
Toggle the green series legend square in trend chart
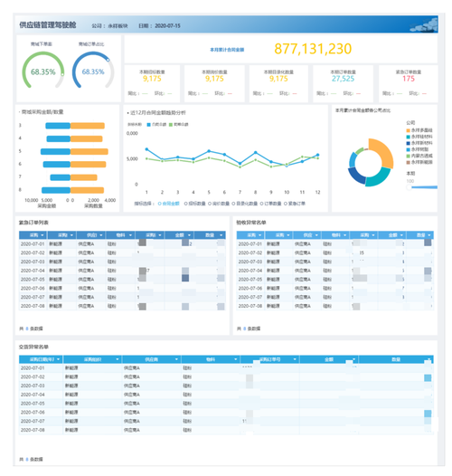(171, 125)
